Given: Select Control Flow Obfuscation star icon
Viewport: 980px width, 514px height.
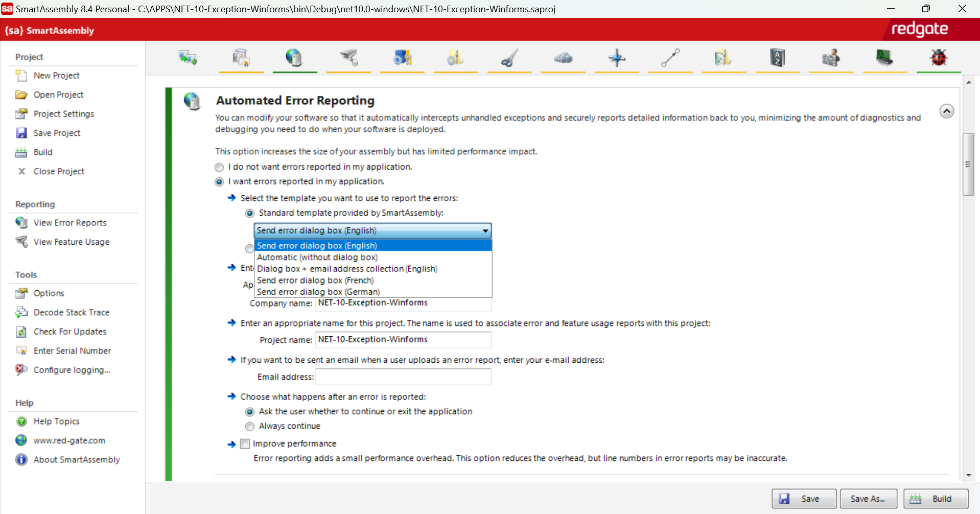Looking at the screenshot, I should coord(617,58).
